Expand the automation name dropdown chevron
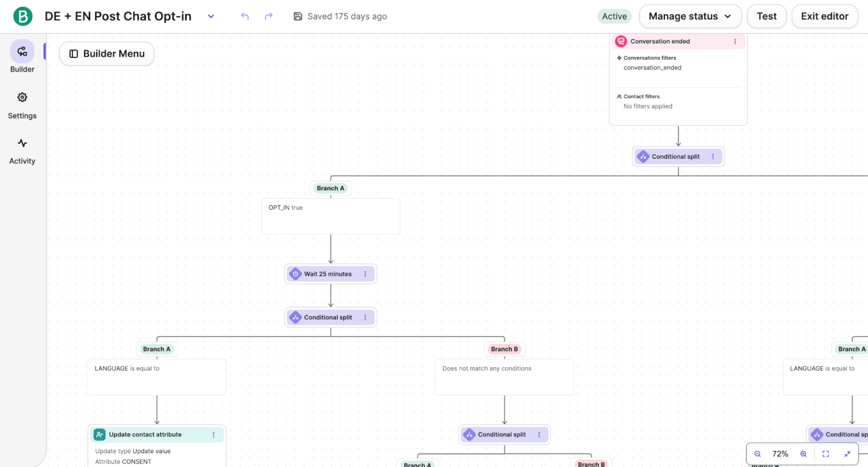The image size is (868, 467). [x=211, y=16]
